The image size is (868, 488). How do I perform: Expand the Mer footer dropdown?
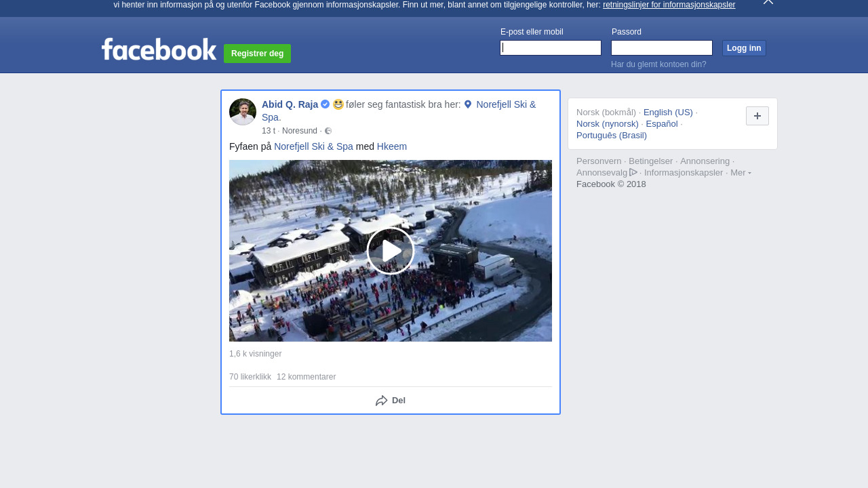(x=741, y=173)
